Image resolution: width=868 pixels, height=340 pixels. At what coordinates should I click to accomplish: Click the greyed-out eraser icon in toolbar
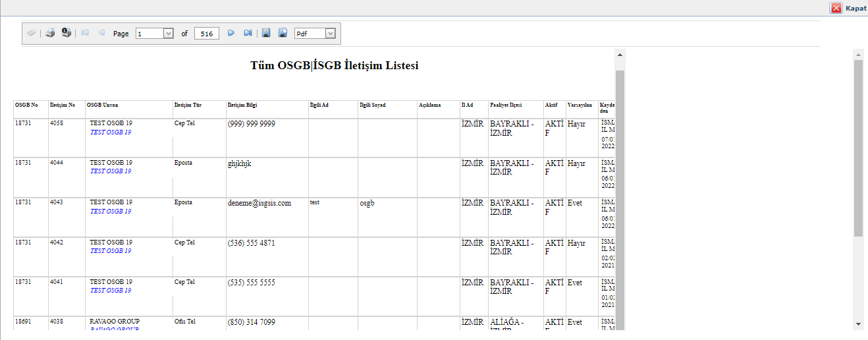coord(32,33)
